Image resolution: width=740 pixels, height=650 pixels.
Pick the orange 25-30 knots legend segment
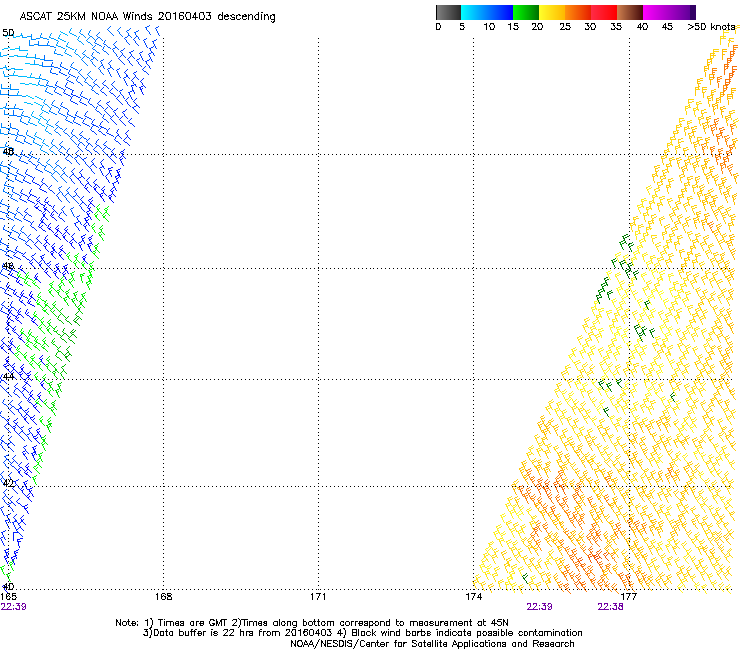tap(578, 12)
